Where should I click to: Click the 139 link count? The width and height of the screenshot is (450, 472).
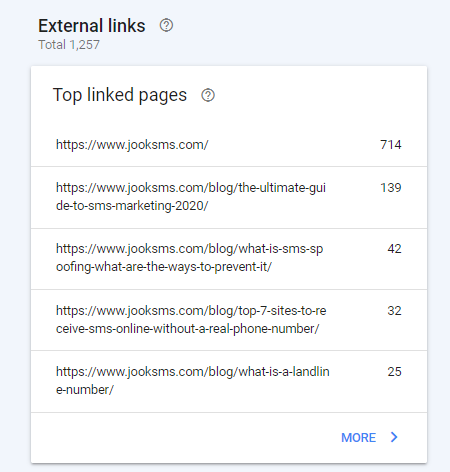tap(391, 188)
